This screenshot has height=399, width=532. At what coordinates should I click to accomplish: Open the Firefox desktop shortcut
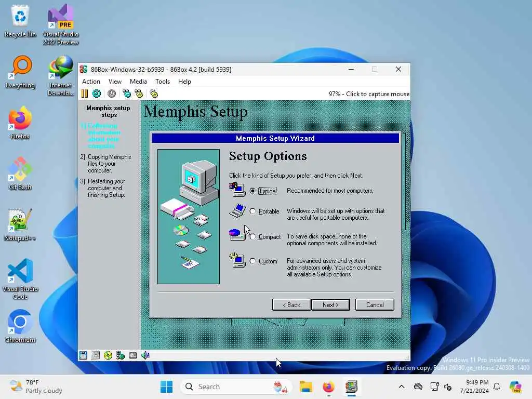click(x=20, y=123)
